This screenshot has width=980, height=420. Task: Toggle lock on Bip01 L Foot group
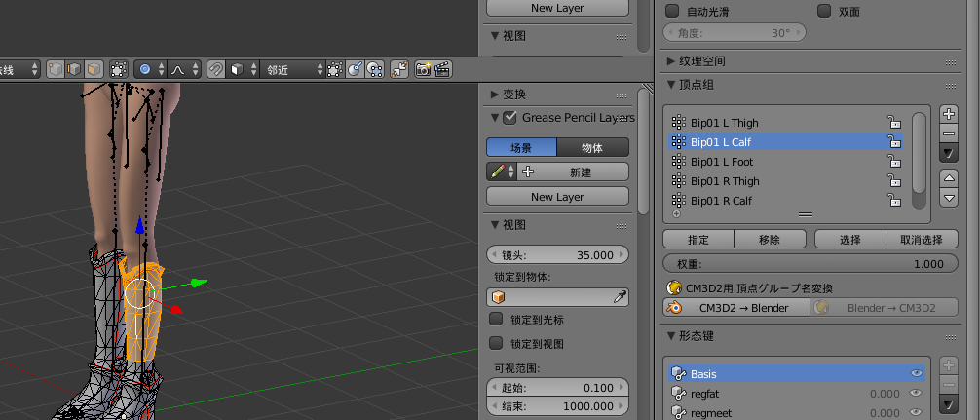coord(894,161)
